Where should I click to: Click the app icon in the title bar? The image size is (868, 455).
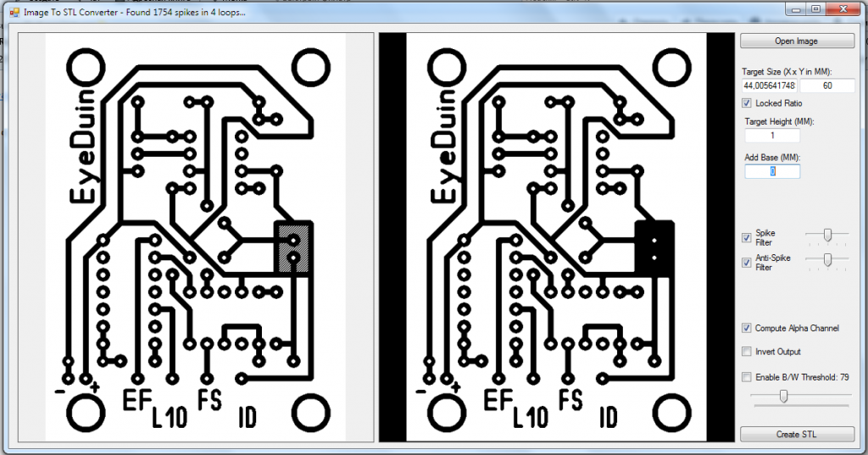[14, 13]
